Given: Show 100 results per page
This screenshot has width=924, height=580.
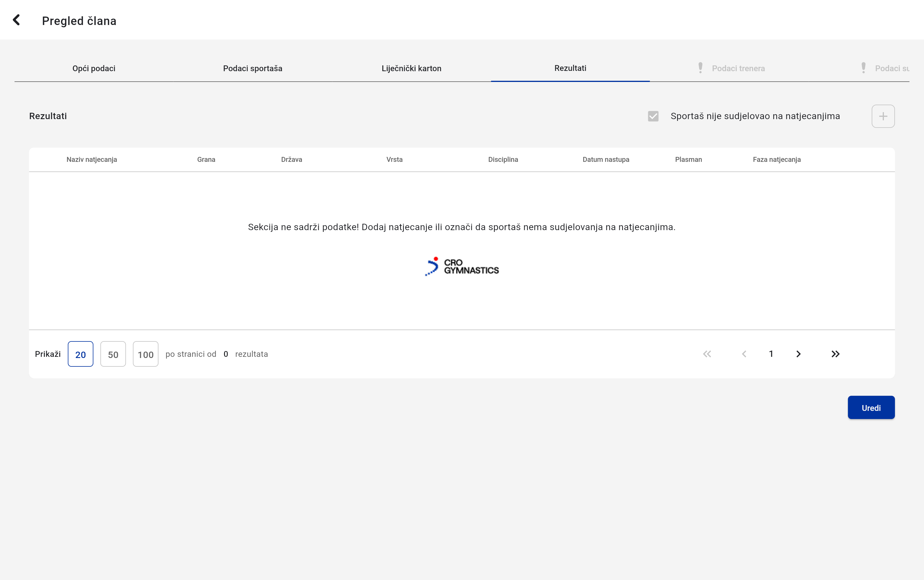Looking at the screenshot, I should [x=145, y=354].
